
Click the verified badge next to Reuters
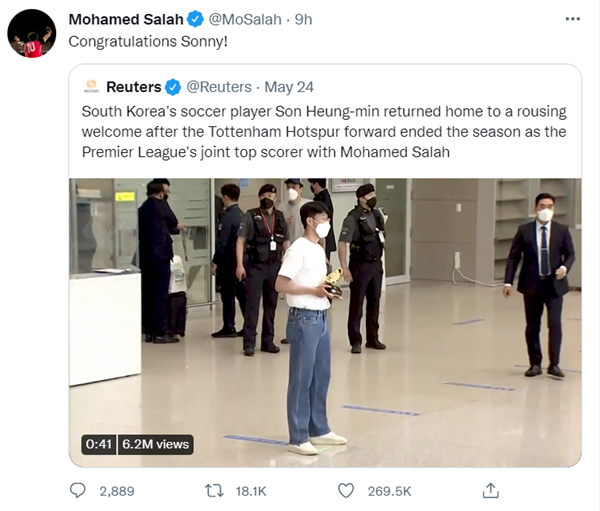pos(174,87)
